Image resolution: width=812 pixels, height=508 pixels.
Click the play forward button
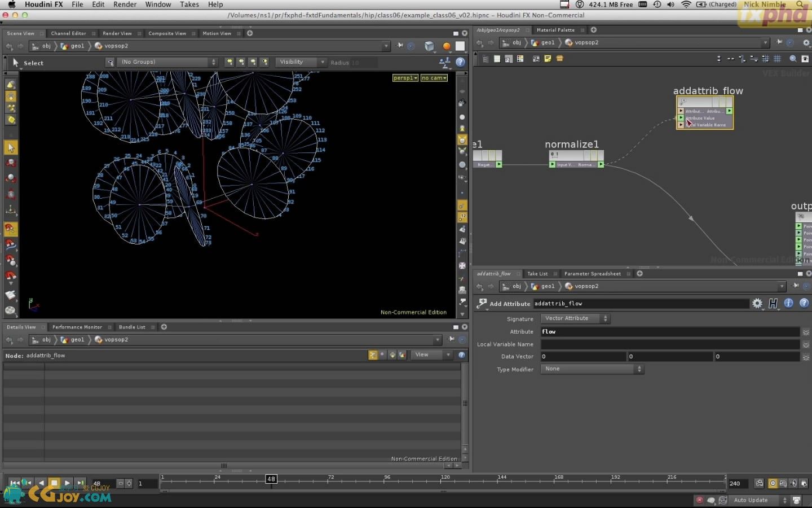(x=67, y=483)
